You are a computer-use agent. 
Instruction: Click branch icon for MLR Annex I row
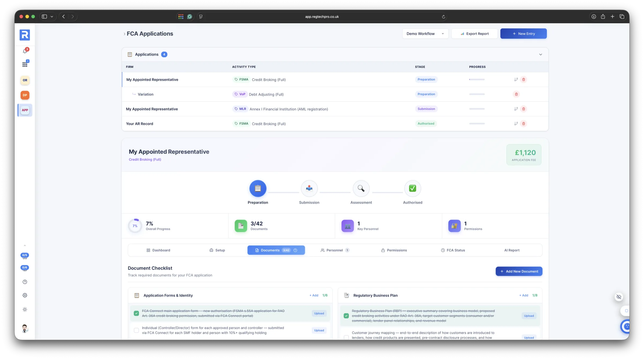click(x=516, y=109)
